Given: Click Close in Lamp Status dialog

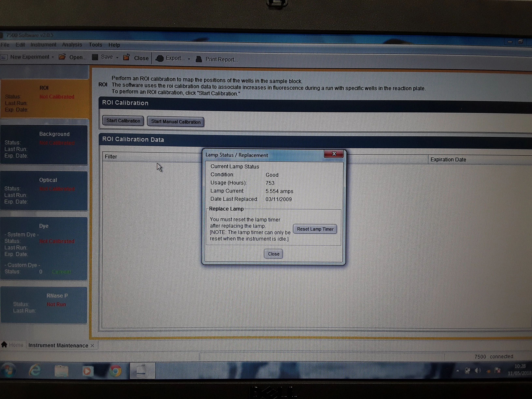Looking at the screenshot, I should point(273,254).
